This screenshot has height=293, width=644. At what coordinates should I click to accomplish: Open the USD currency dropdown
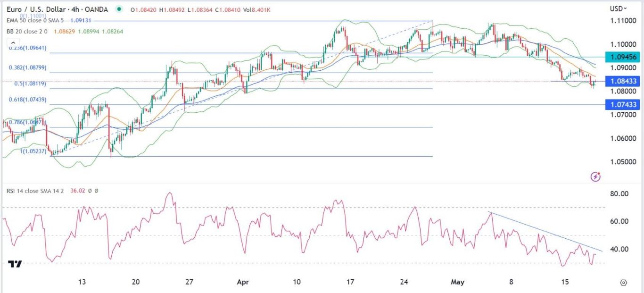tap(618, 8)
